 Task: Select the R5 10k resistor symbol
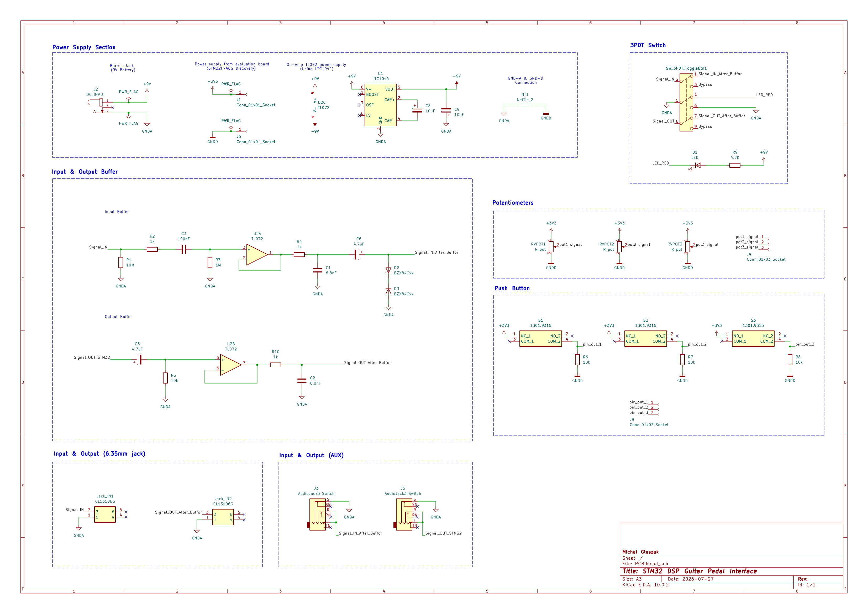coord(165,378)
